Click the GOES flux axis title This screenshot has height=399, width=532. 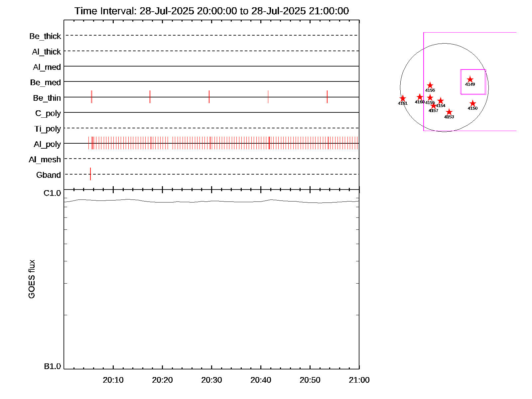coord(32,279)
